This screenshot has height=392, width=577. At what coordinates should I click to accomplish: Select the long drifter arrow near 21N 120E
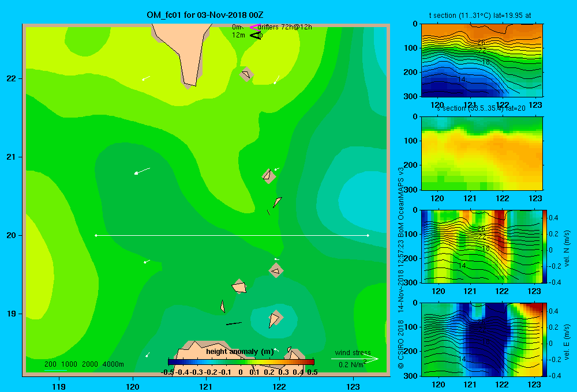pos(142,171)
